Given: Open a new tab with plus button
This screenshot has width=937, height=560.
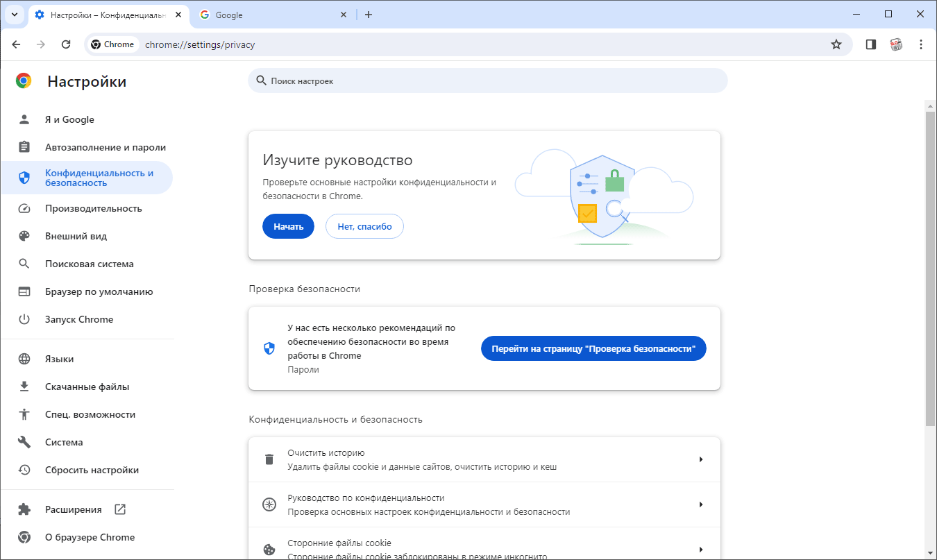Looking at the screenshot, I should [369, 15].
